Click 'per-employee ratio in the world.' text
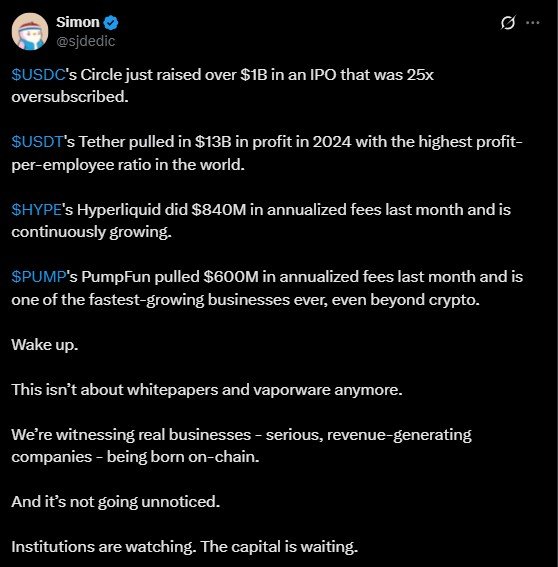The image size is (558, 567). pos(128,165)
